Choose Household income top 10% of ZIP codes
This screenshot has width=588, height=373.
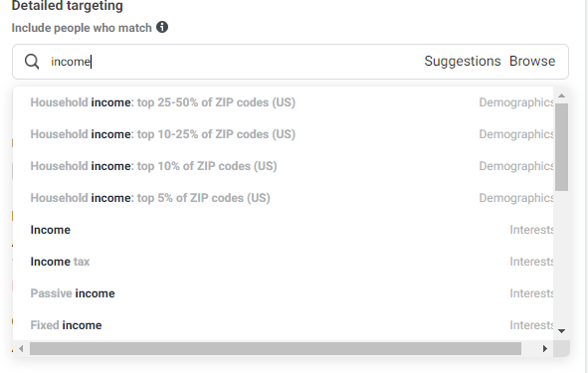pyautogui.click(x=284, y=166)
